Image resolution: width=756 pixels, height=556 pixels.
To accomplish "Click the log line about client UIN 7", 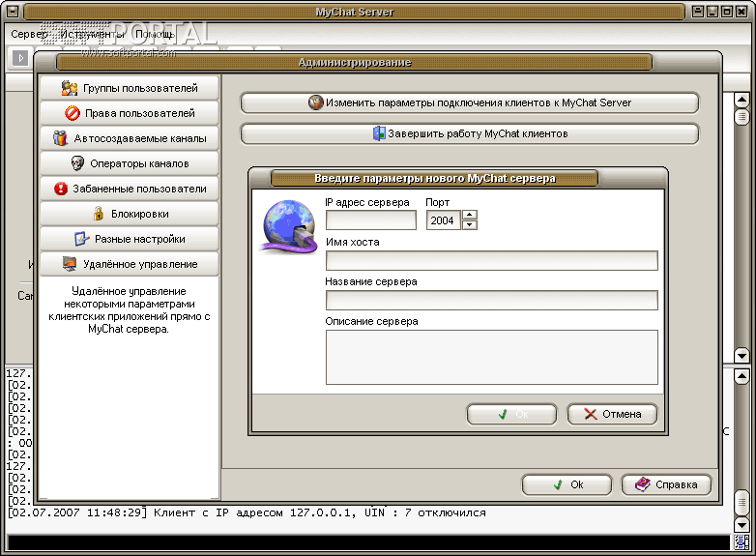I will 247,512.
